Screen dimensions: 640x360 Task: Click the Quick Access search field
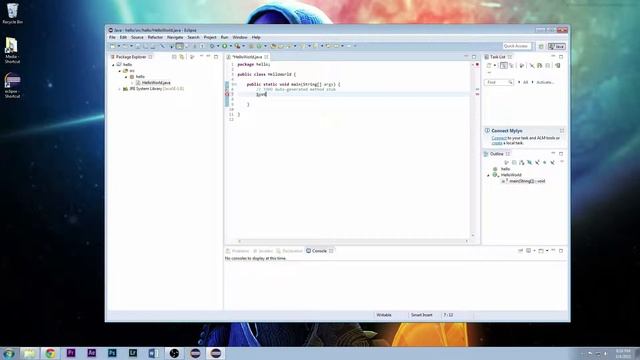point(517,46)
